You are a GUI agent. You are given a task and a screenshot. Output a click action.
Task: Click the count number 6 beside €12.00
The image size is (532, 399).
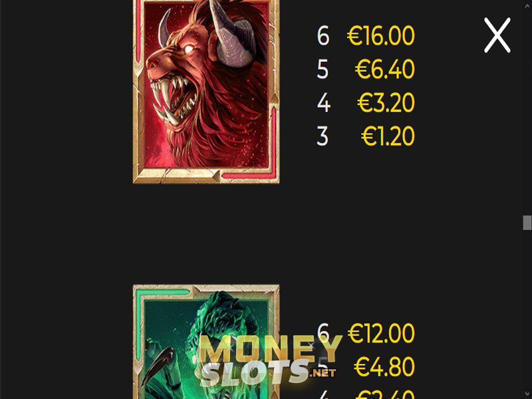pos(323,332)
